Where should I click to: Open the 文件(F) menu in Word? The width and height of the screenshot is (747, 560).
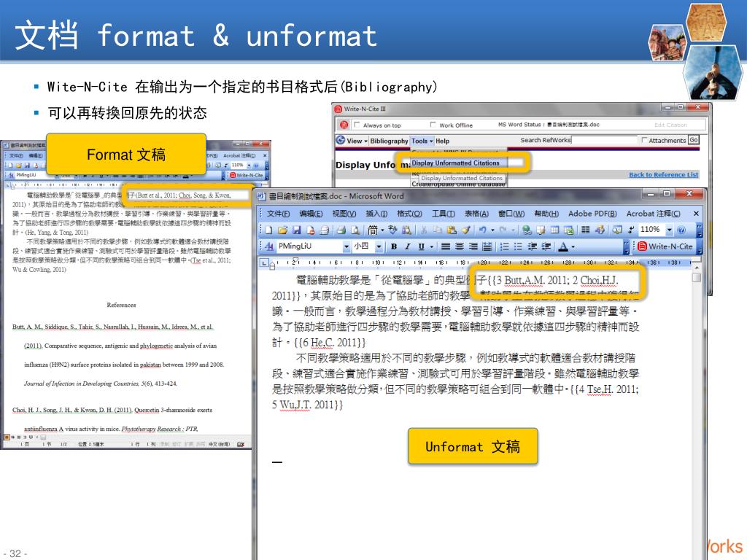[x=278, y=214]
